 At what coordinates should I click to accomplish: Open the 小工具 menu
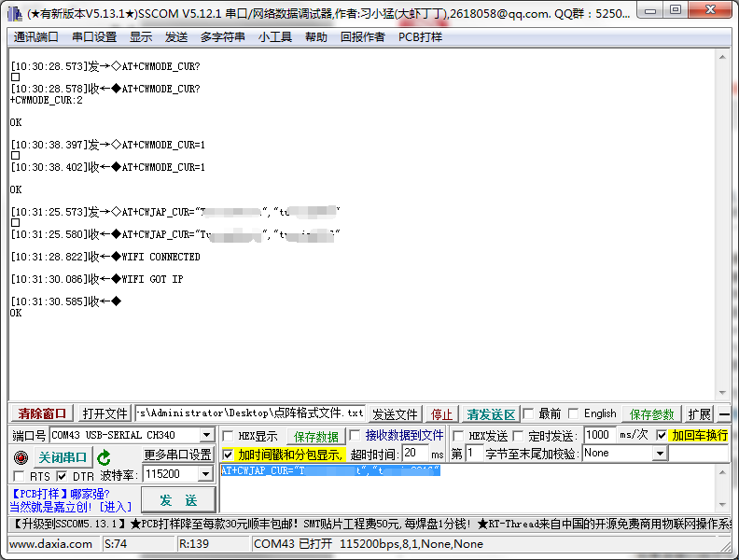point(275,37)
